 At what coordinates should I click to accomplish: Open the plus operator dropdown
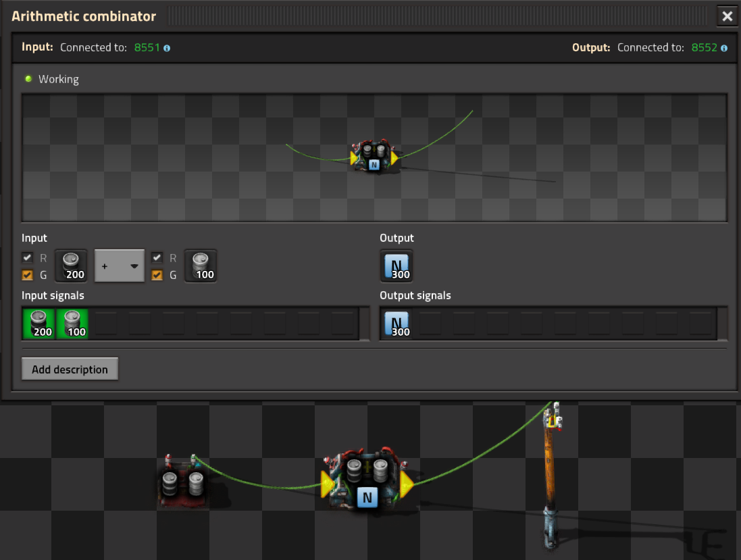(120, 266)
